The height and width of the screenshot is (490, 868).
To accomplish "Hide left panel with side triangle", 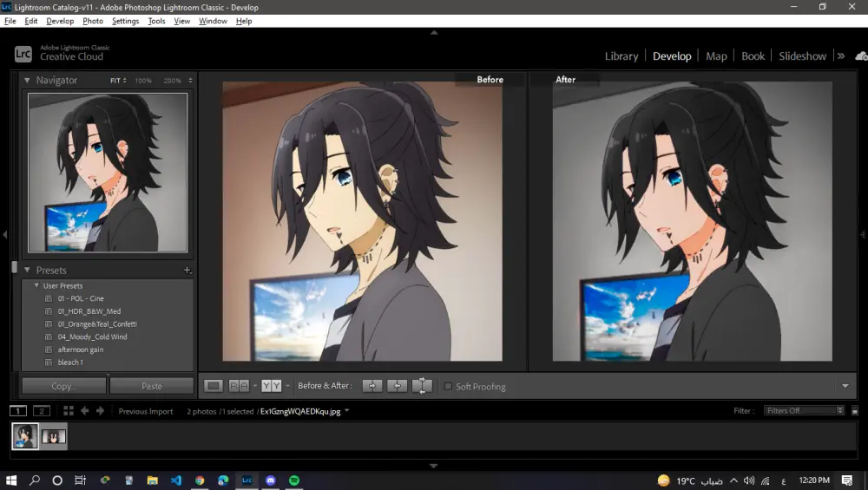I will [x=4, y=235].
